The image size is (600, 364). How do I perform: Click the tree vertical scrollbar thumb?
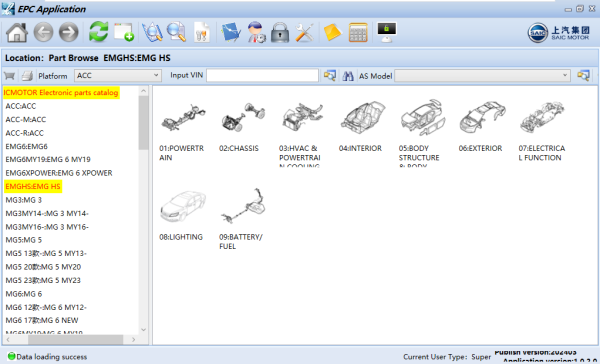[x=143, y=122]
